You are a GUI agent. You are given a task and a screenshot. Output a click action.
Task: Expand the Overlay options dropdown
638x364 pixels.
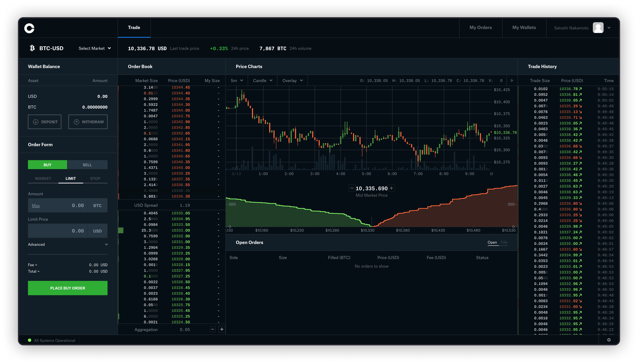pos(291,81)
